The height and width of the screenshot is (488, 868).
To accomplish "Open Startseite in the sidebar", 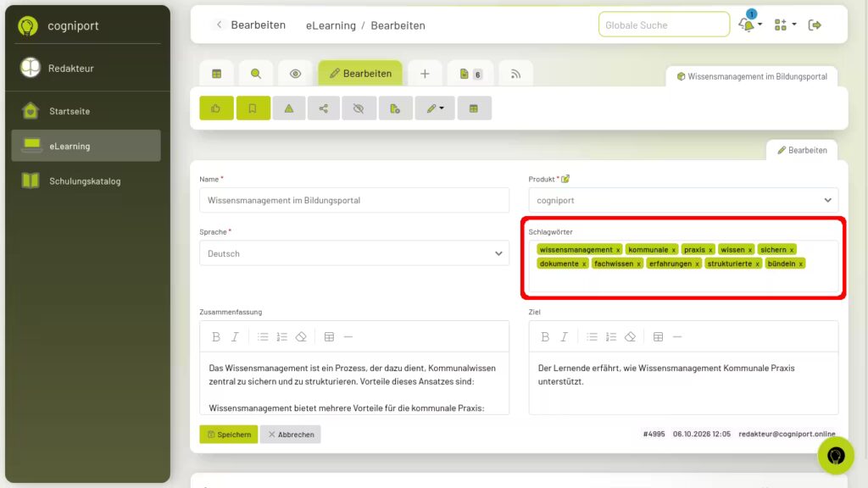I will 86,111.
